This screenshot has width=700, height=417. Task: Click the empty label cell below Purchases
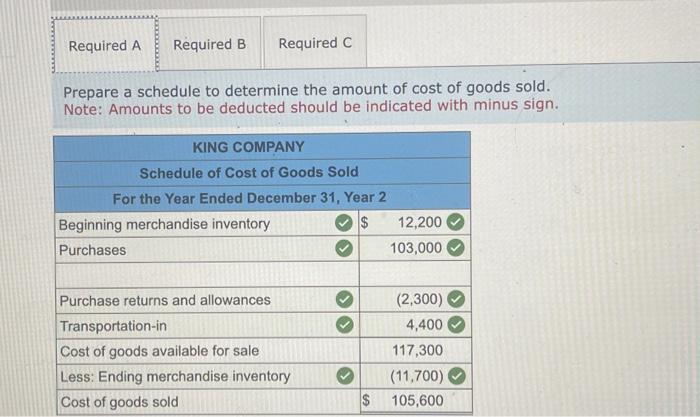[208, 275]
